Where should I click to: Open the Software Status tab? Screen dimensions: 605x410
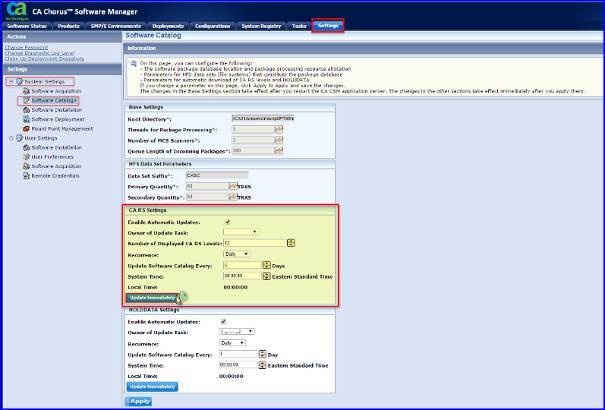click(x=27, y=26)
